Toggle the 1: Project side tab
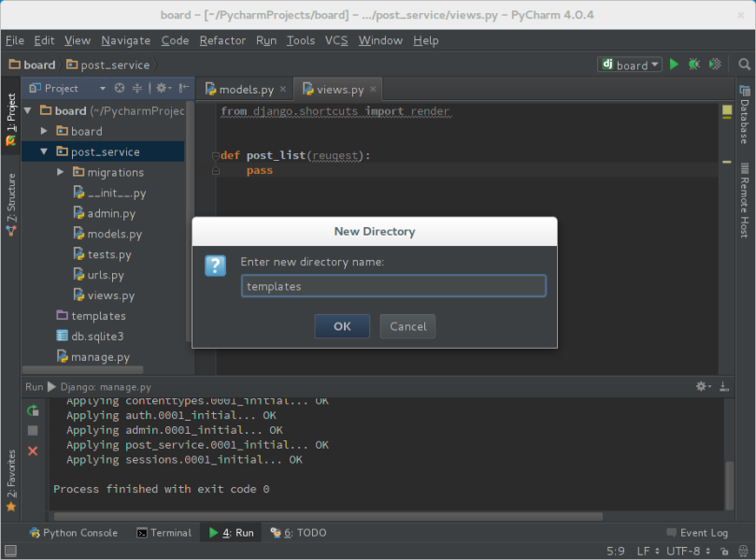 (10, 119)
